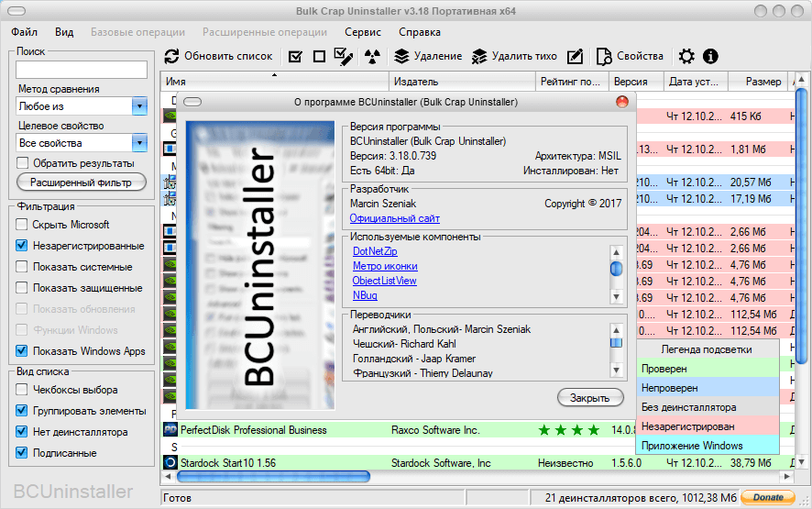Click up arrow of translators list scrollbar
The image size is (812, 509).
point(616,330)
